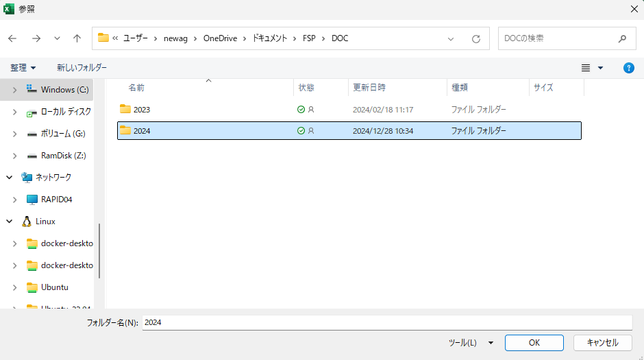Change view layout icon
The image size is (644, 360).
click(586, 68)
